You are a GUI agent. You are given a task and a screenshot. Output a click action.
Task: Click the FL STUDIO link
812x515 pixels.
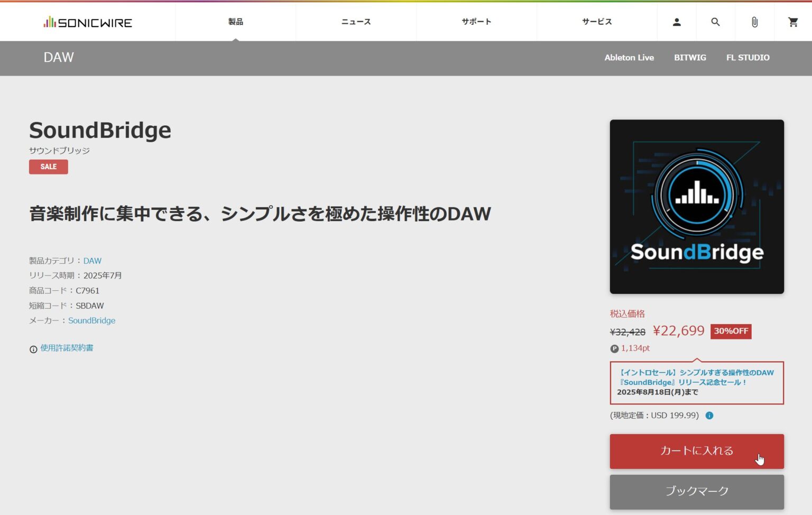tap(748, 58)
